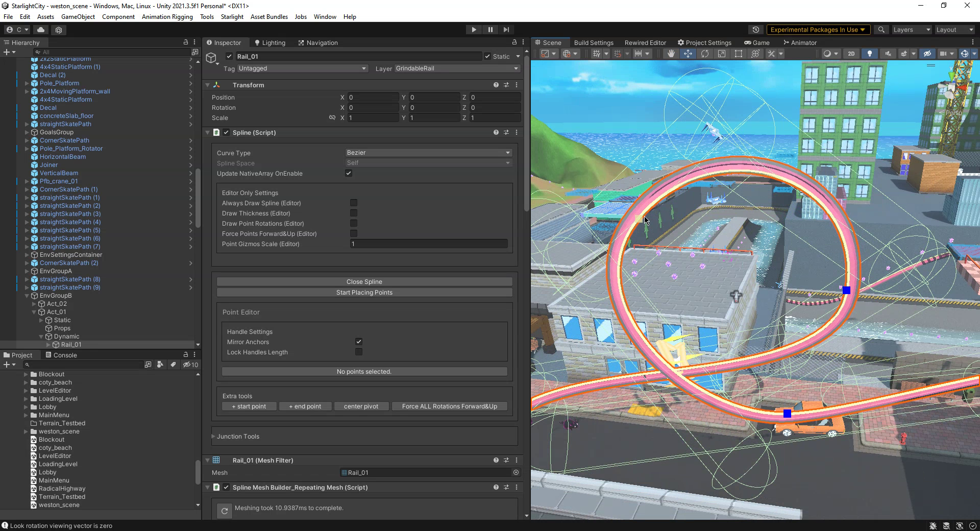Open the Assets menu

45,16
